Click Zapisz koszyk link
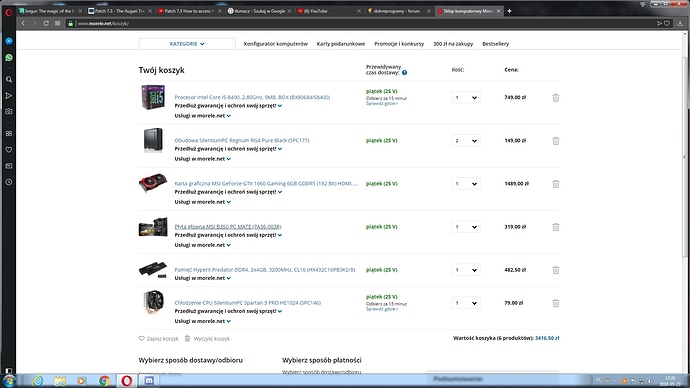The width and height of the screenshot is (690, 388). tap(158, 339)
